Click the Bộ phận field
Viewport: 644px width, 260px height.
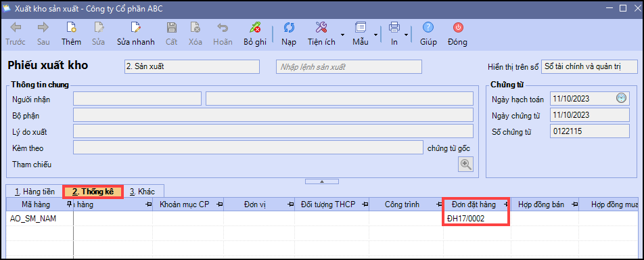[x=273, y=115]
